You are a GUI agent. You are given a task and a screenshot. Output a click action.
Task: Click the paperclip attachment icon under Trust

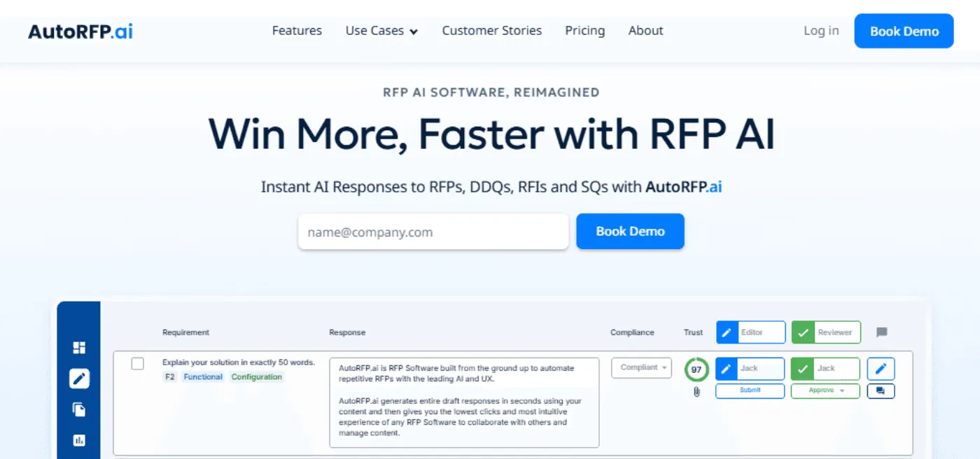(696, 392)
